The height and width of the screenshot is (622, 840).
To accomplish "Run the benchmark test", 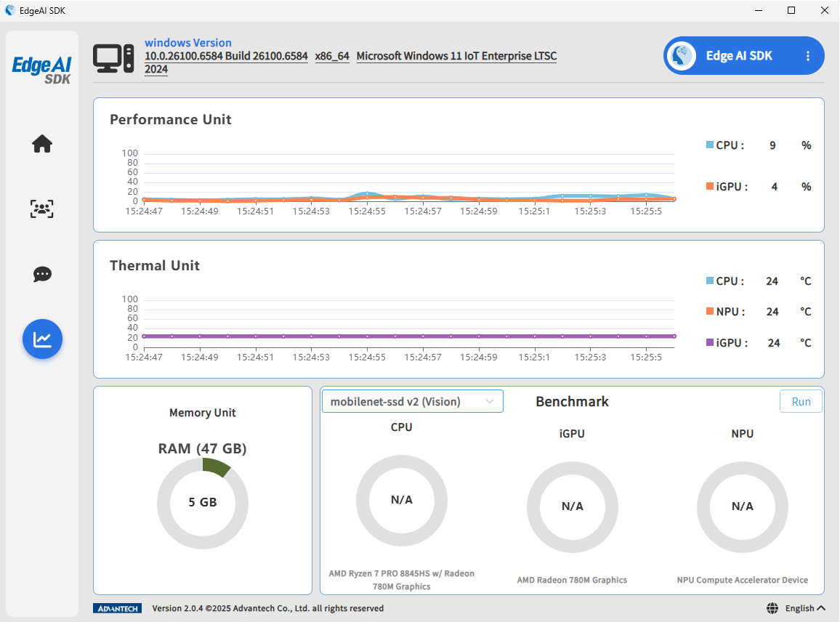I will (x=801, y=400).
